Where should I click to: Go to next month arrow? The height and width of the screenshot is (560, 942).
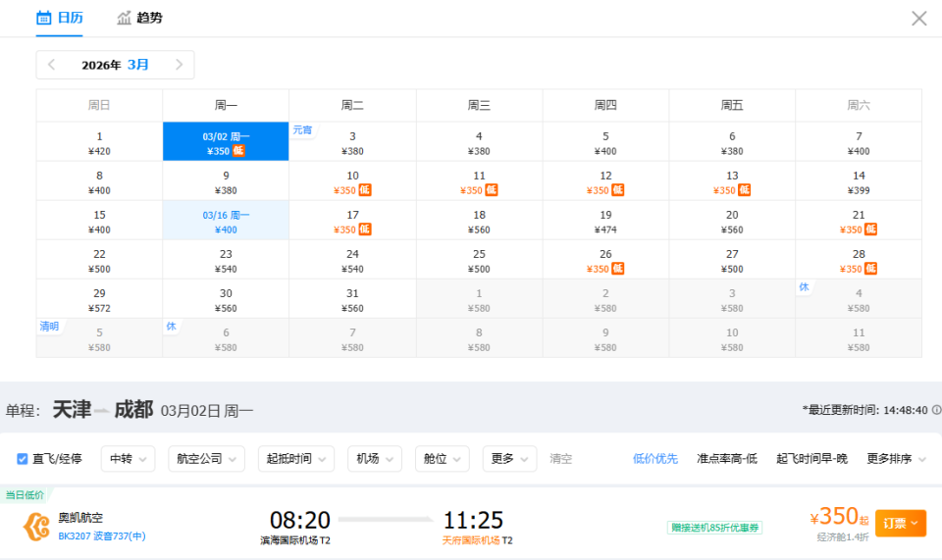[179, 65]
